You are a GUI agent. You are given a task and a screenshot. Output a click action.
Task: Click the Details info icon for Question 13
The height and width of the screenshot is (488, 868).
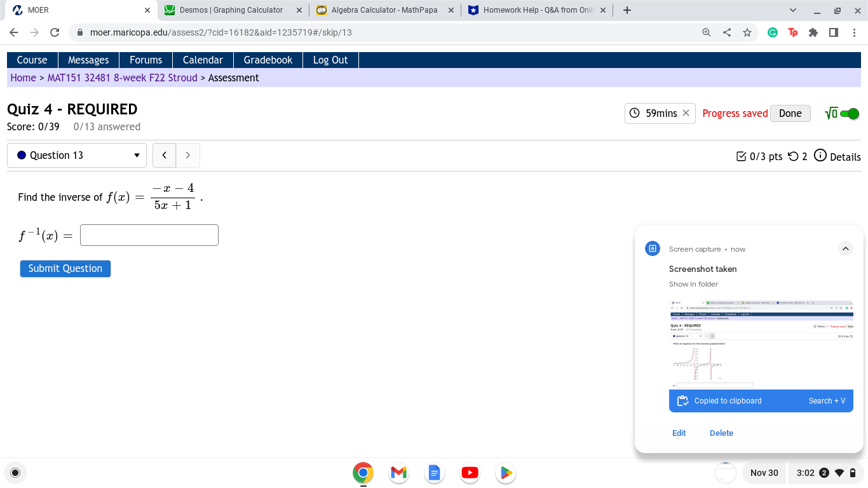point(820,156)
